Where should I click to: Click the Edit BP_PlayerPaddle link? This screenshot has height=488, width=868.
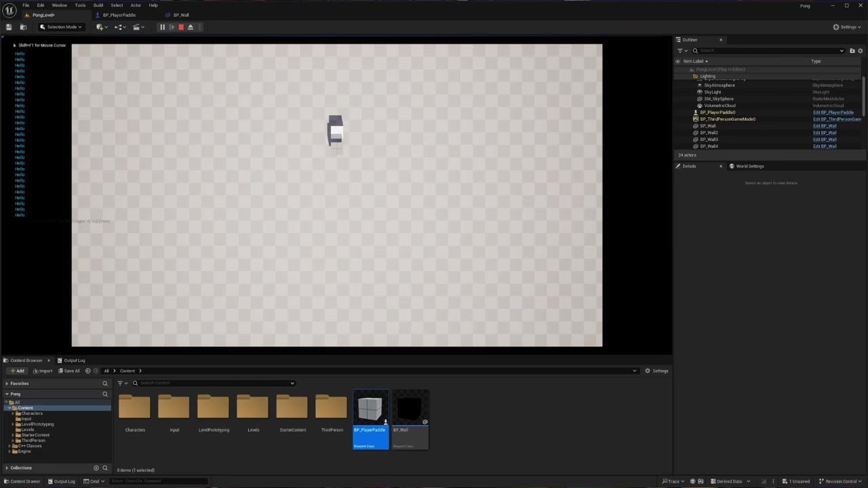pos(833,113)
